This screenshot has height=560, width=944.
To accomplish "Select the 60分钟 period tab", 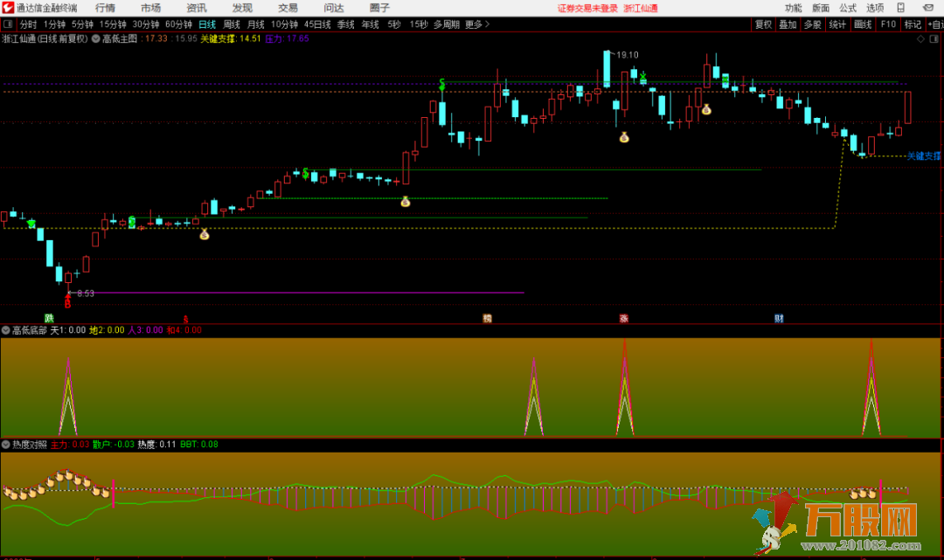I will tap(178, 24).
